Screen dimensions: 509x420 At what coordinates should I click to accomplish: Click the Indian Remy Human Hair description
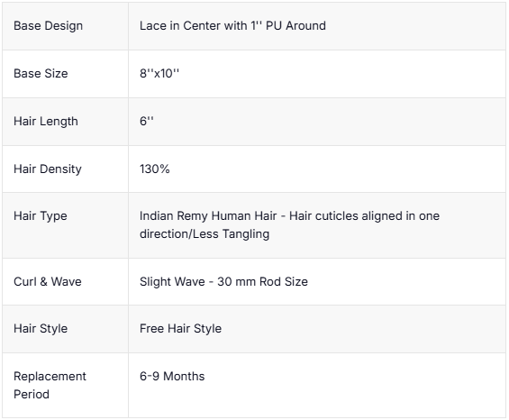click(x=289, y=224)
